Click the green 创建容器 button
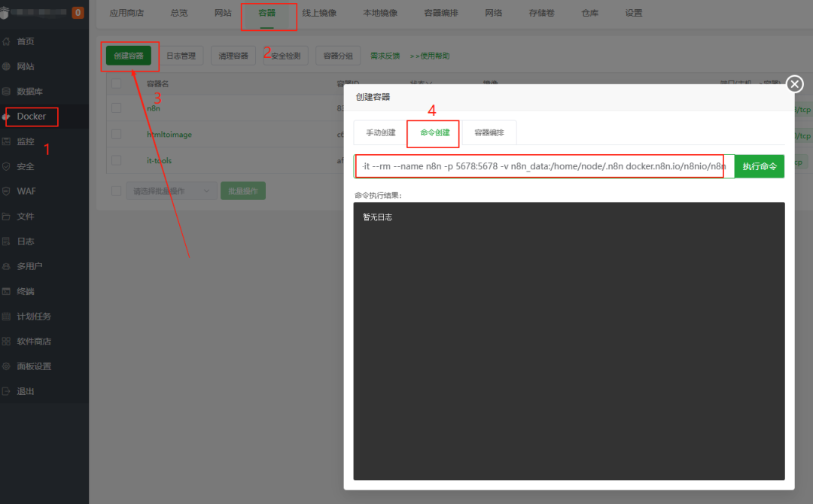The height and width of the screenshot is (504, 813). point(129,56)
